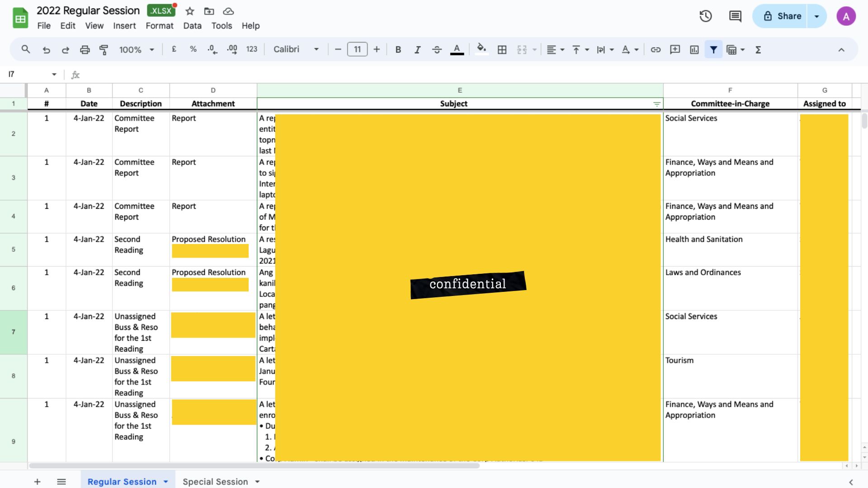Open the Data menu
The height and width of the screenshot is (488, 868).
[192, 26]
